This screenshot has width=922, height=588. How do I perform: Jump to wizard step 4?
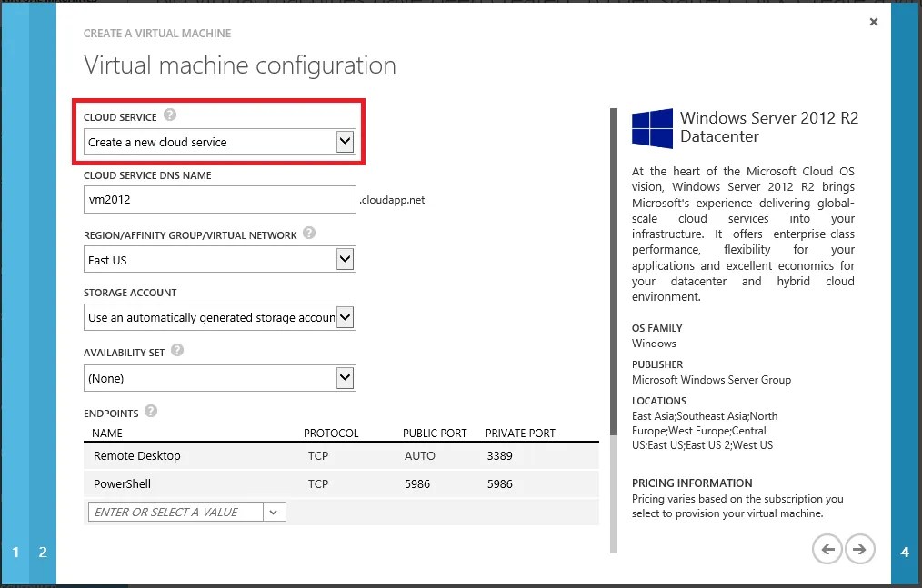[x=905, y=553]
